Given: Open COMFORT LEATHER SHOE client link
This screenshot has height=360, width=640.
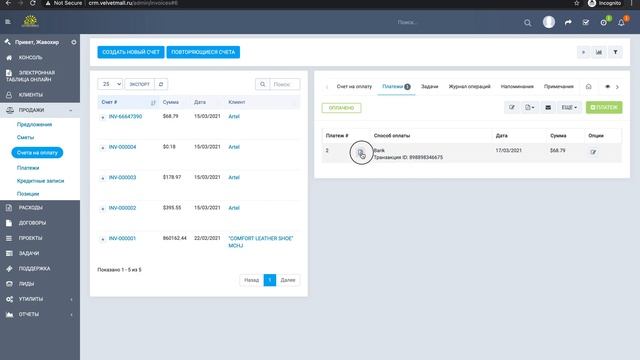Looking at the screenshot, I should click(261, 242).
